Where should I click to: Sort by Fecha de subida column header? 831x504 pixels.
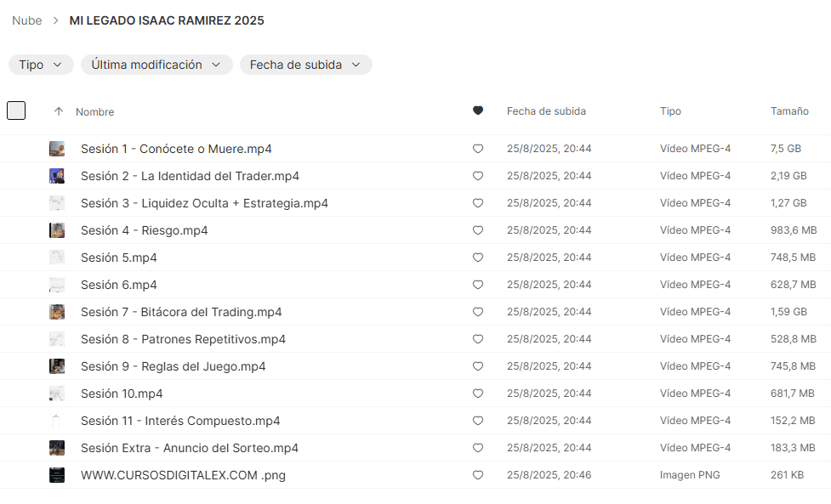click(x=546, y=111)
